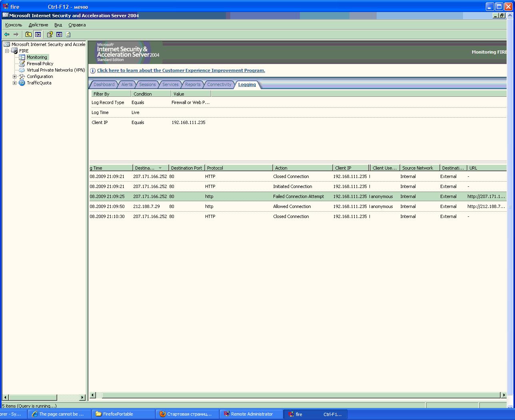Switch to the Dashboard tab

[x=104, y=84]
